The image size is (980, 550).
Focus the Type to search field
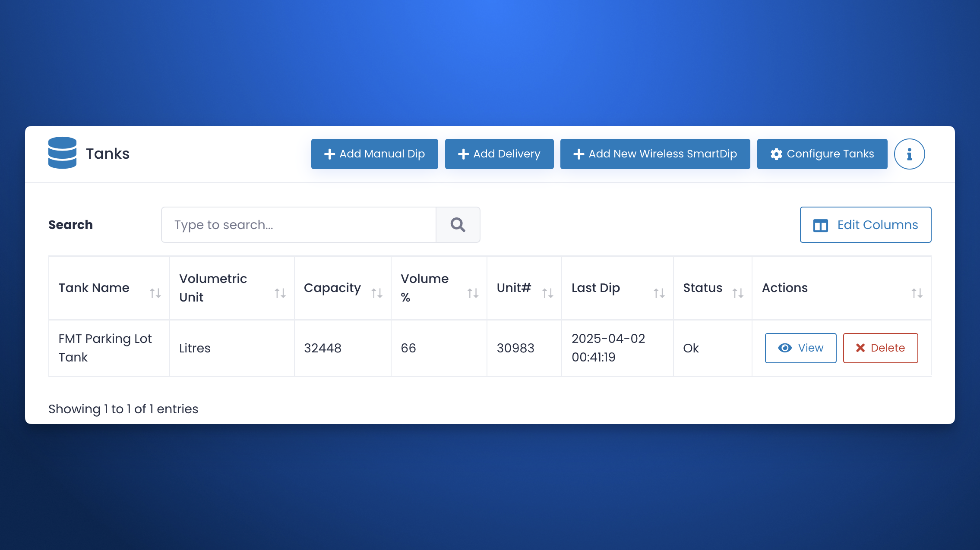[298, 225]
